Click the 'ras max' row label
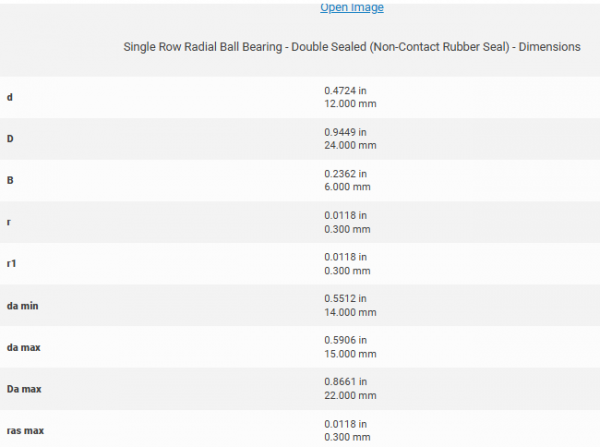The image size is (600, 447). (24, 430)
